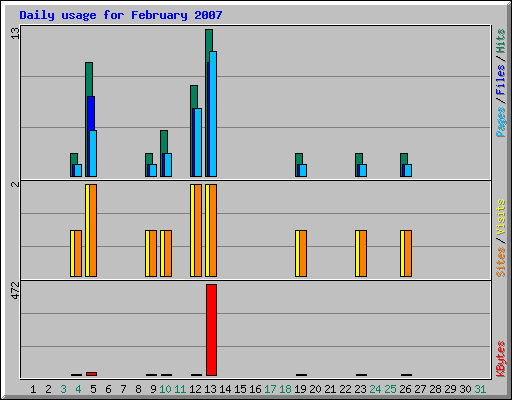
Task: Click green day "18" on the x-axis
Action: (285, 389)
